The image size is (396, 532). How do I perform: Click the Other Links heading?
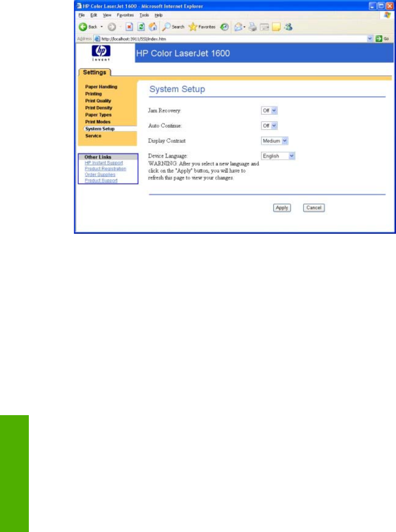(x=98, y=157)
